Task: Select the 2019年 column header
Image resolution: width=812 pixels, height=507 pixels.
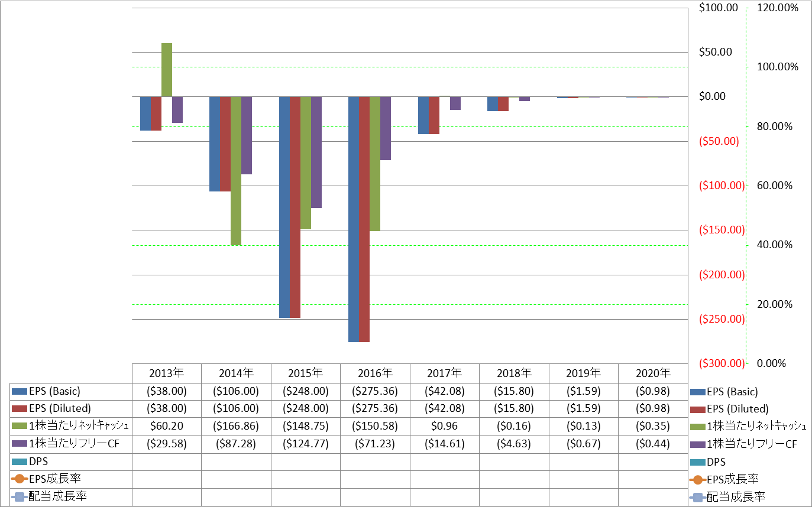Action: pyautogui.click(x=584, y=373)
